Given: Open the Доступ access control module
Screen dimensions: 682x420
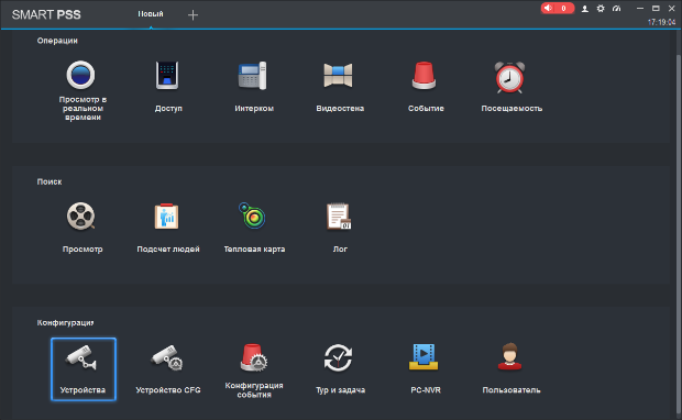Looking at the screenshot, I should point(167,76).
